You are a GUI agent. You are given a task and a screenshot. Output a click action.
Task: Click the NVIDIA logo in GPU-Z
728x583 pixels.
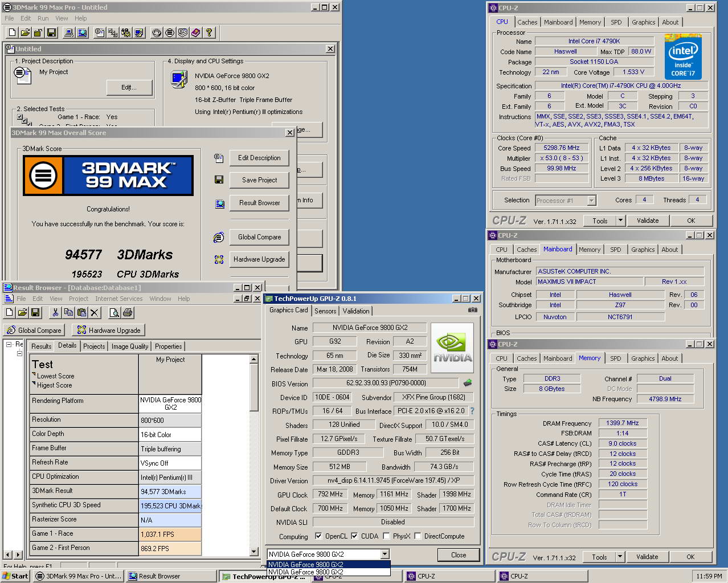(452, 348)
